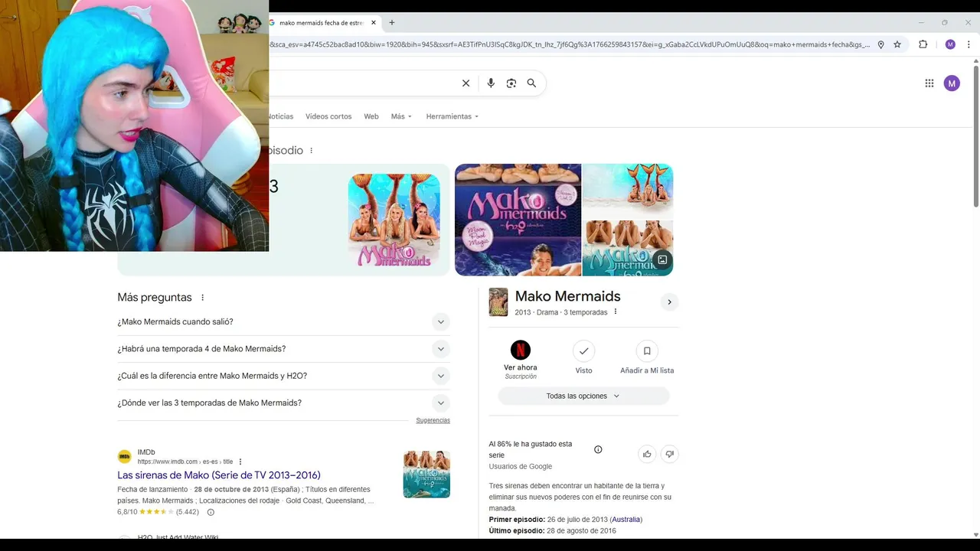
Task: Open the three mermaids poster image
Action: pos(394,220)
